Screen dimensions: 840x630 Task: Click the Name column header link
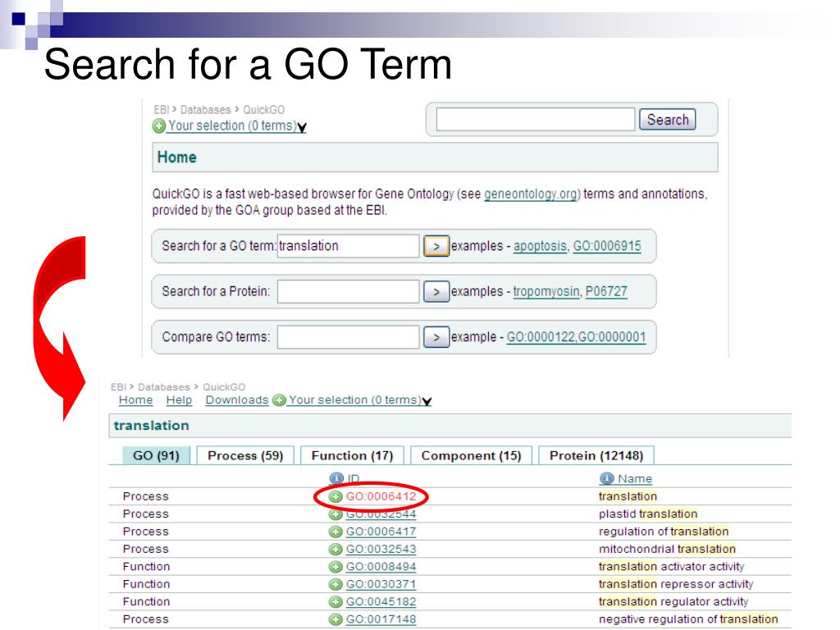tap(635, 479)
